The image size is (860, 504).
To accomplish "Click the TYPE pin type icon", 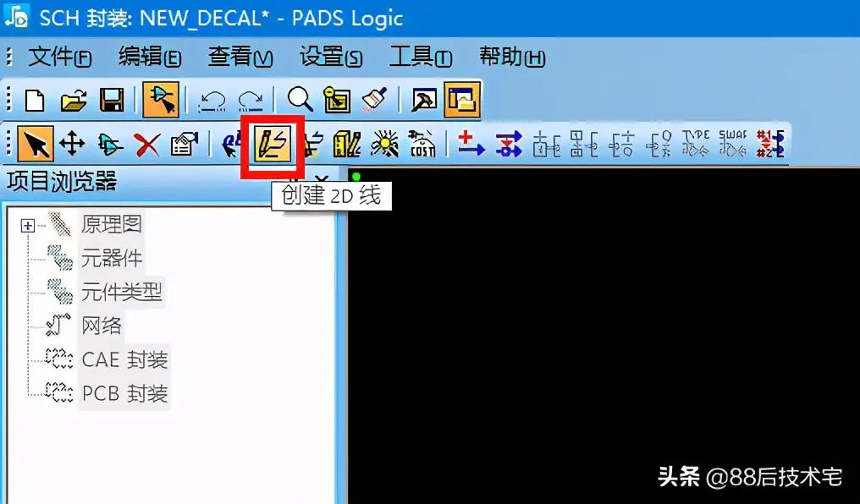I will (696, 144).
